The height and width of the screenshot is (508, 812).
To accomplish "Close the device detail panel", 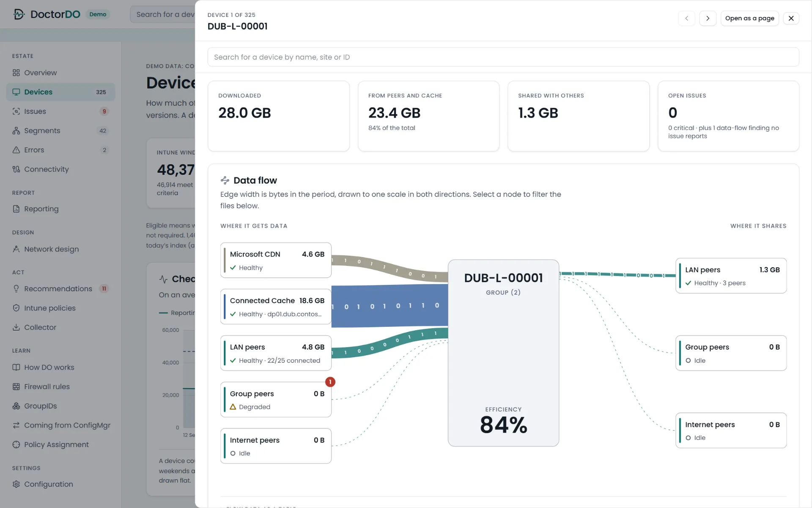I will pyautogui.click(x=791, y=18).
